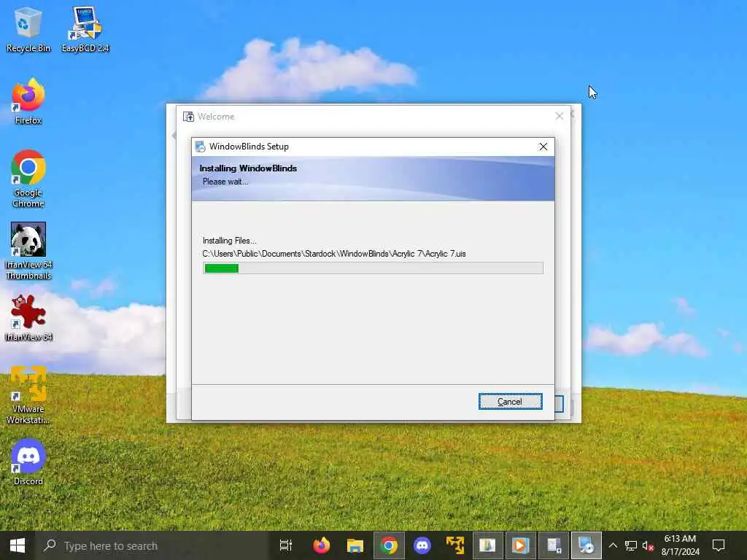747x560 pixels.
Task: Switch to Chrome on the taskbar
Action: pos(389,545)
